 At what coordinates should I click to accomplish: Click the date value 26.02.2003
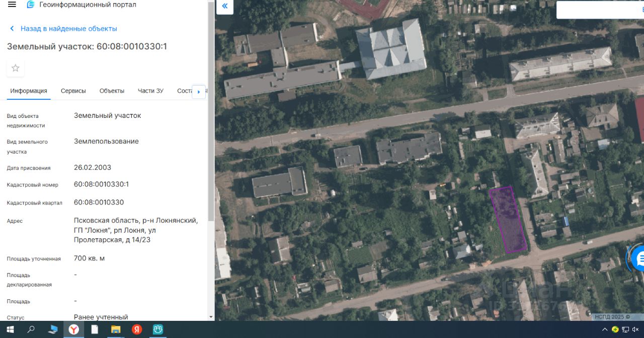[93, 167]
